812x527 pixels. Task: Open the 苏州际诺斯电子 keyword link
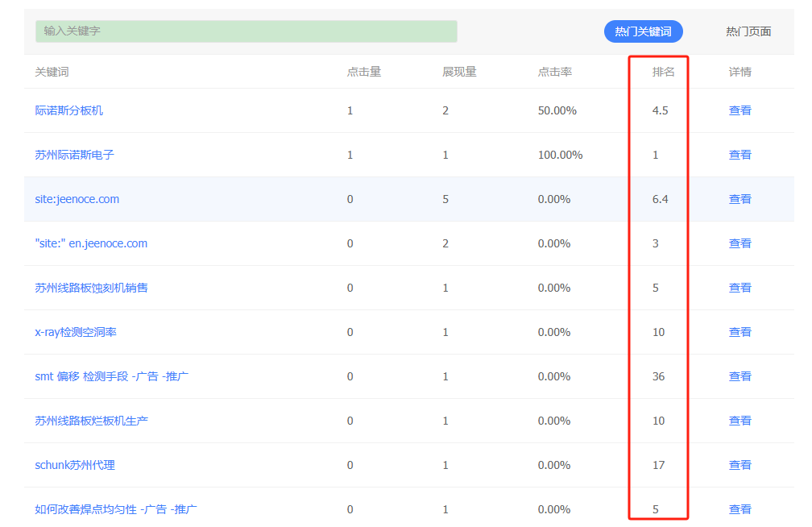[75, 155]
